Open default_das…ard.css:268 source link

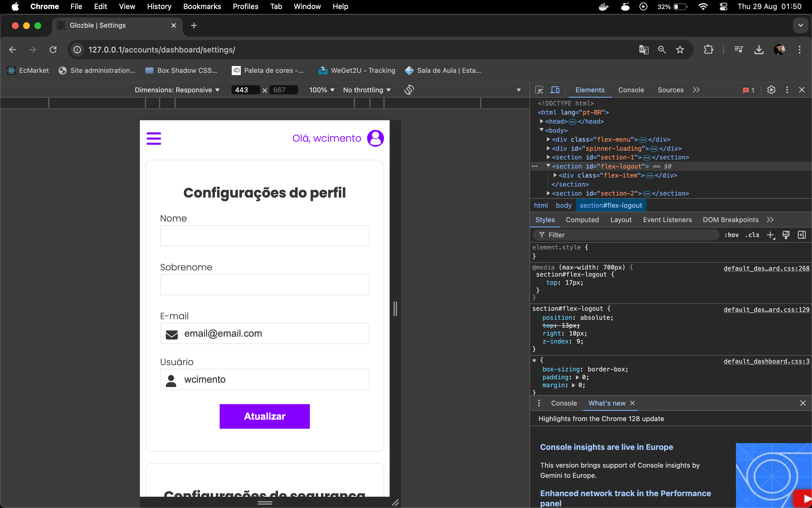766,268
